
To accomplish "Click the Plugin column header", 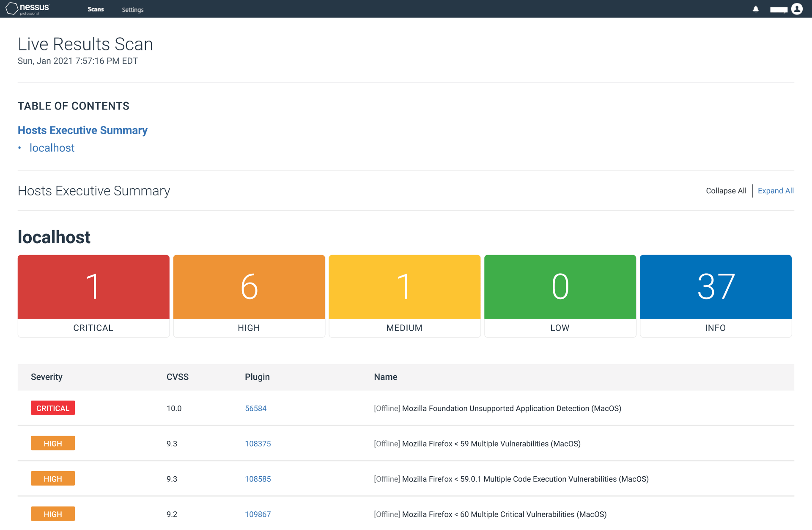I will pyautogui.click(x=257, y=377).
